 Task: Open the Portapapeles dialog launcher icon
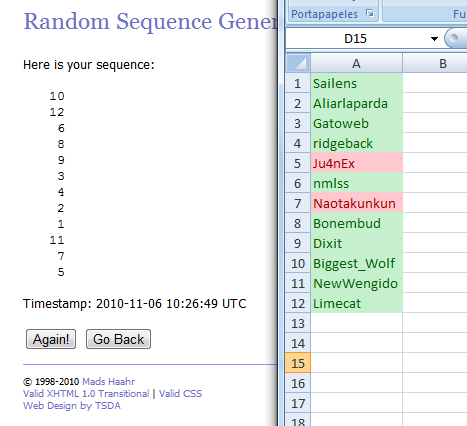coord(370,13)
